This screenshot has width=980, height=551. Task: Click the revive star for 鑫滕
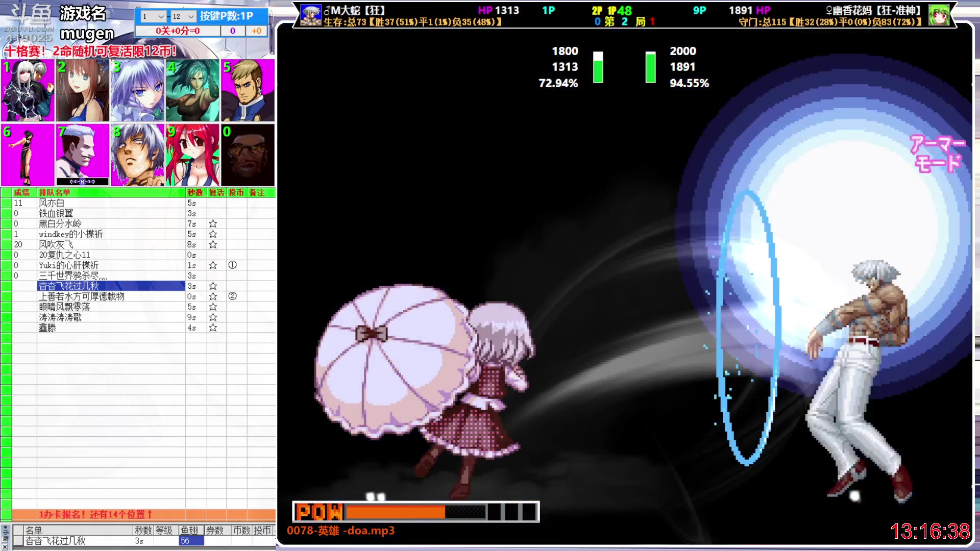click(x=213, y=328)
